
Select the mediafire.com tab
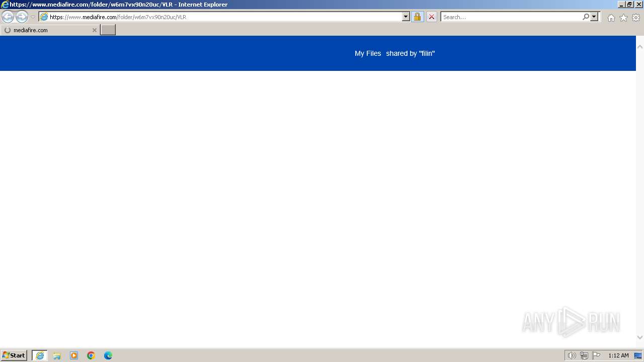[50, 30]
